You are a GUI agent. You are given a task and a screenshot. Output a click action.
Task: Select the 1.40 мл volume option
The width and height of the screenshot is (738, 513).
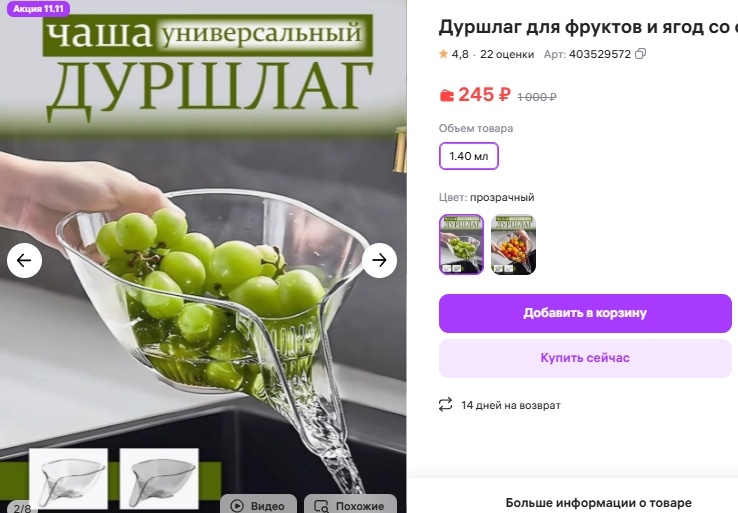tap(469, 156)
